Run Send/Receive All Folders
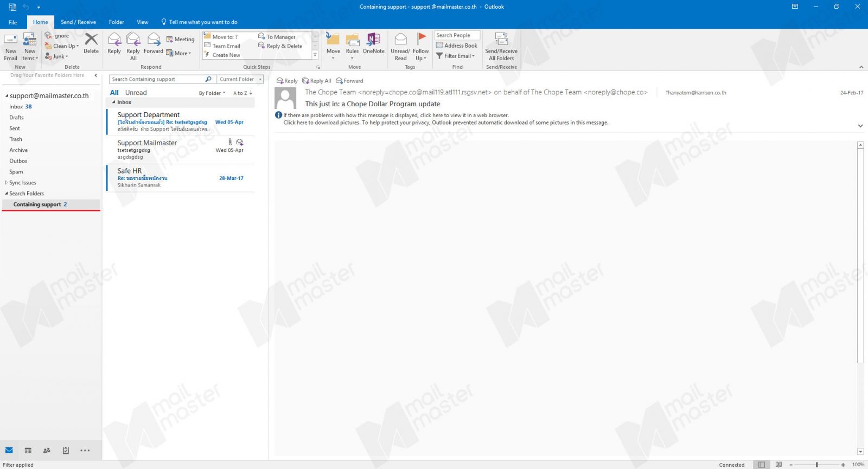 501,47
